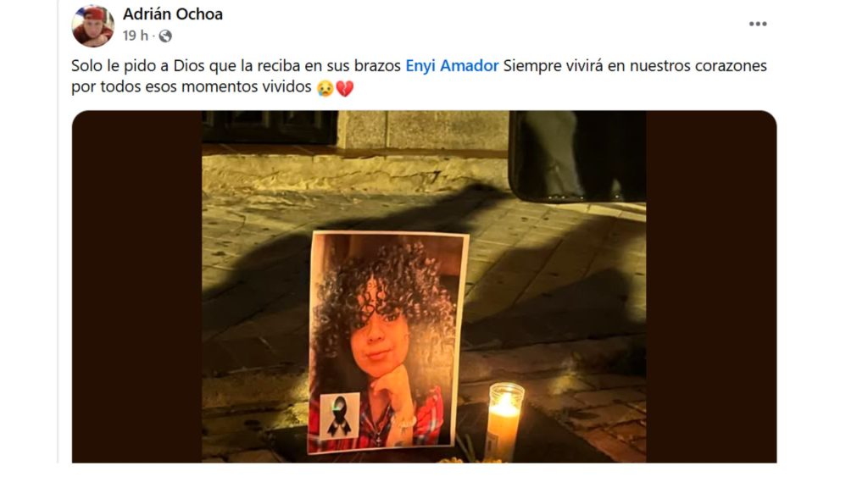
Task: Click the "19 h" post timestamp
Action: click(135, 36)
